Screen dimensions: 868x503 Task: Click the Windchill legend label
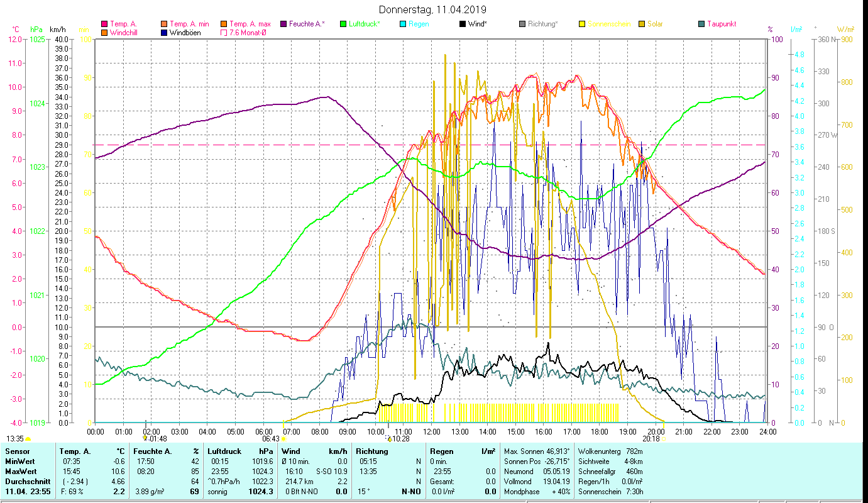tap(124, 33)
